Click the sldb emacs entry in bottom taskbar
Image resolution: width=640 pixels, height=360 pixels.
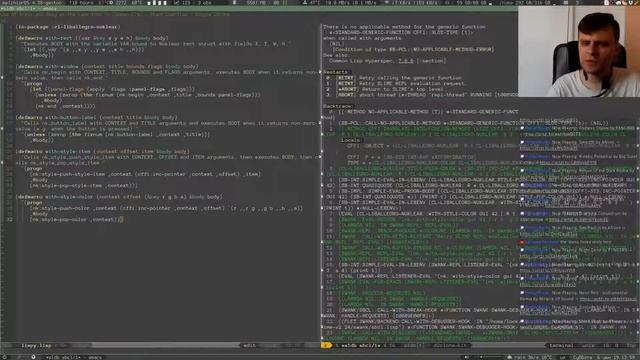click(x=74, y=358)
